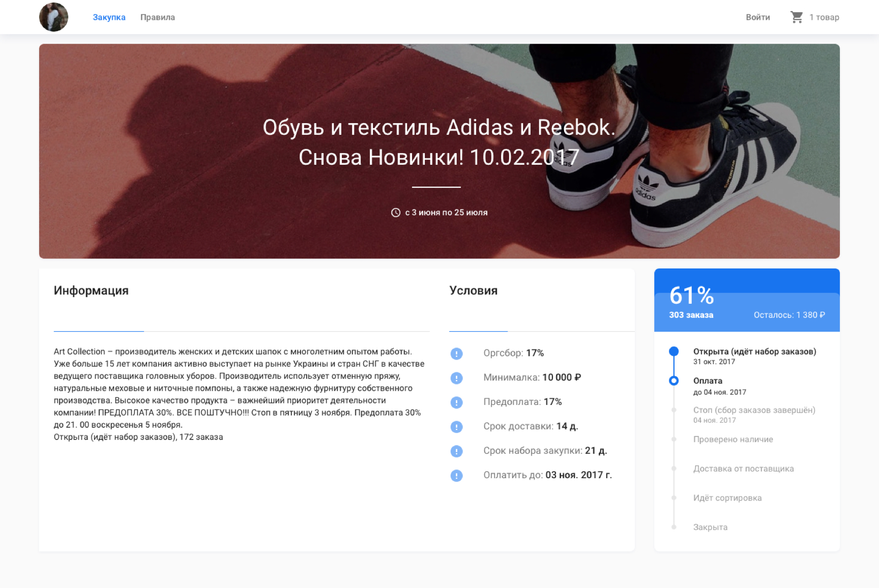The width and height of the screenshot is (879, 588).
Task: Click the 'Предоплата: 17%' value
Action: 522,402
